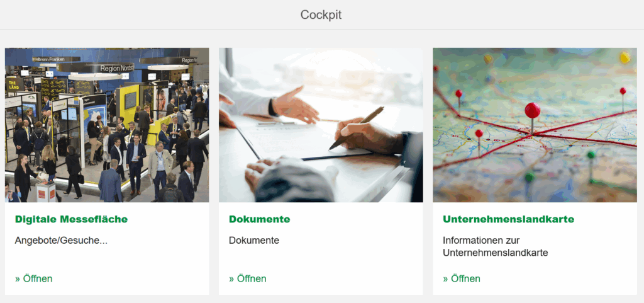This screenshot has height=303, width=644.
Task: Click the » chevron in Dokumente card
Action: coord(231,278)
